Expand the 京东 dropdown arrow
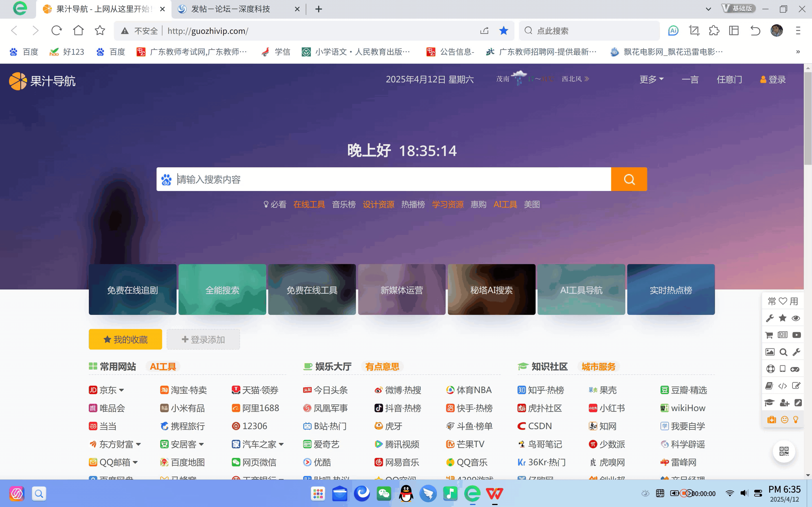The width and height of the screenshot is (812, 507). coord(122,390)
